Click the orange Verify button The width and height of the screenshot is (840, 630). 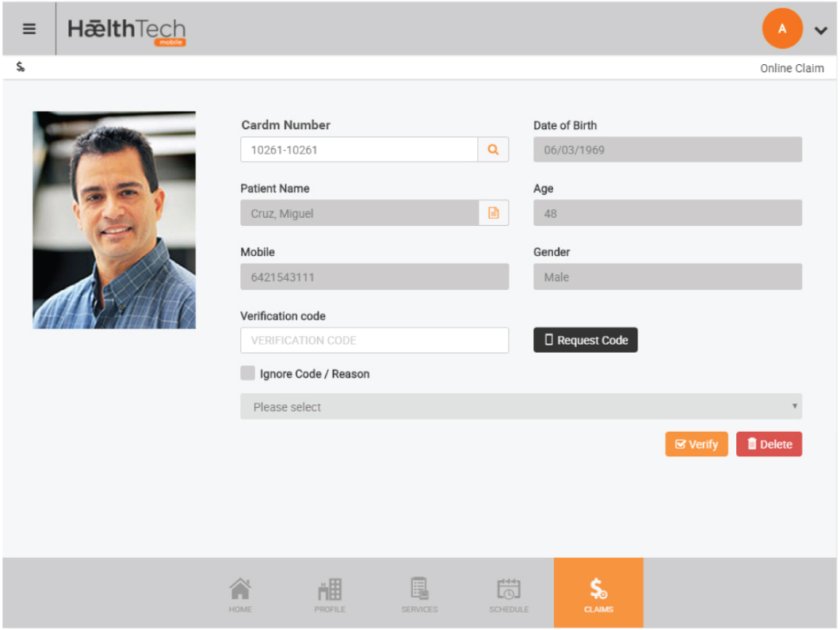pos(696,444)
